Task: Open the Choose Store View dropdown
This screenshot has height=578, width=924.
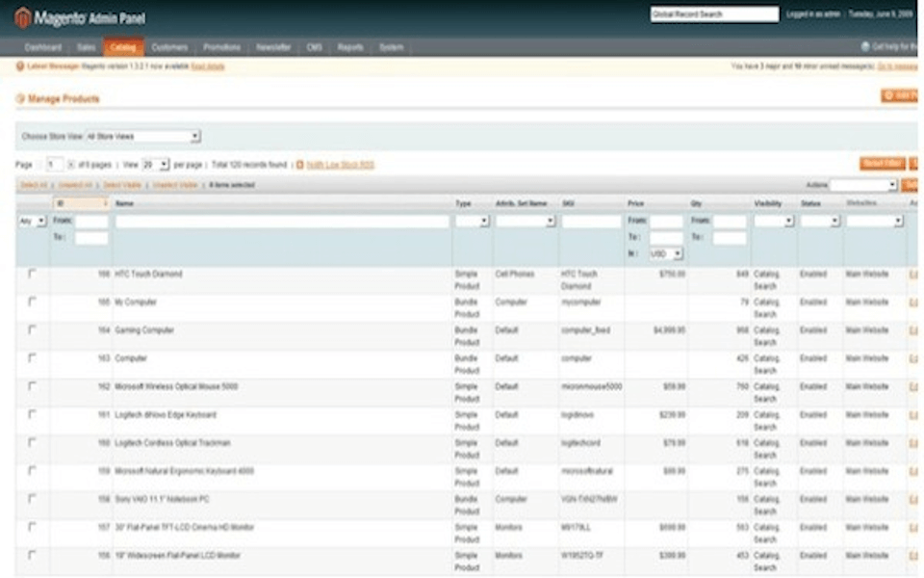Action: (x=143, y=136)
